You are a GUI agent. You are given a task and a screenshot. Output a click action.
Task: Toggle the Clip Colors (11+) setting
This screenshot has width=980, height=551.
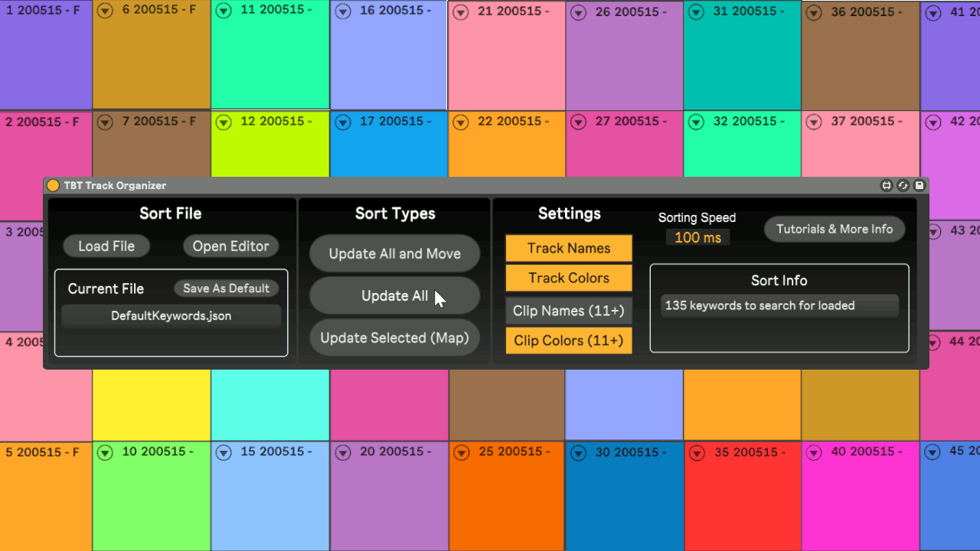click(x=568, y=341)
